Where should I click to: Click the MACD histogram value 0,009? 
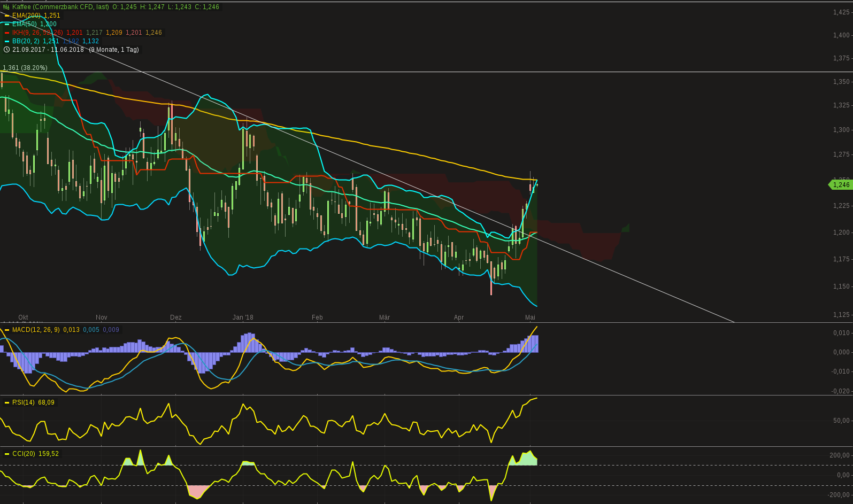111,330
